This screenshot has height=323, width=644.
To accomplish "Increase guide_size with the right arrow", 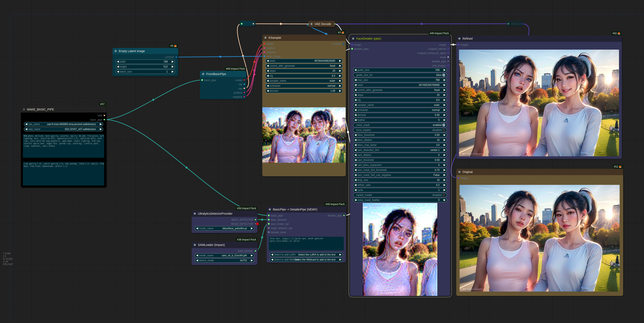I will (x=444, y=70).
